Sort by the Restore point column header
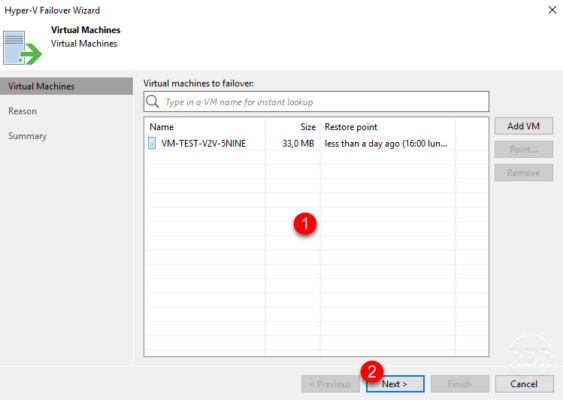 tap(388, 127)
